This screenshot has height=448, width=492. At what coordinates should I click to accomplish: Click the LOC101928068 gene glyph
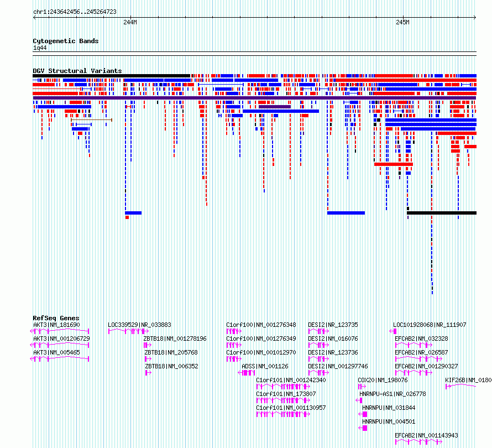click(393, 331)
